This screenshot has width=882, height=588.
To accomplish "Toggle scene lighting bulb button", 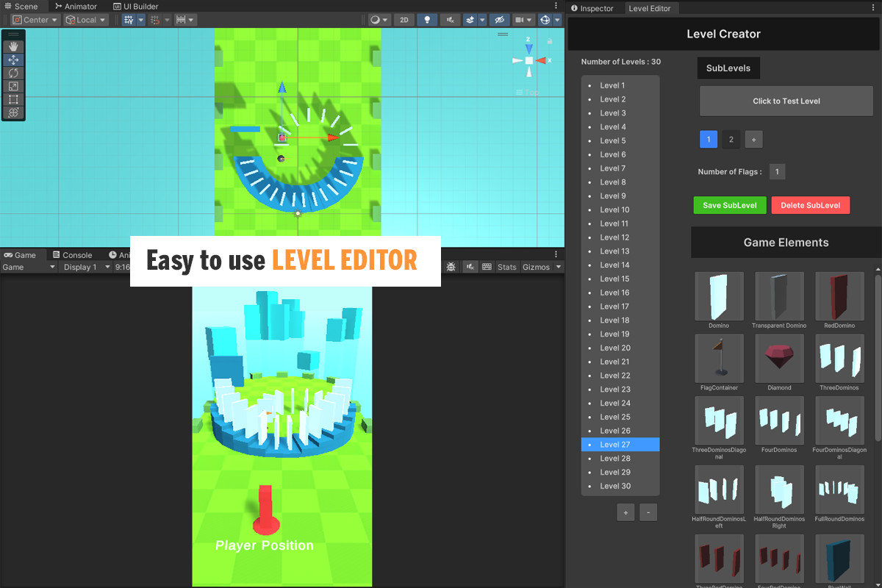I will tap(427, 20).
